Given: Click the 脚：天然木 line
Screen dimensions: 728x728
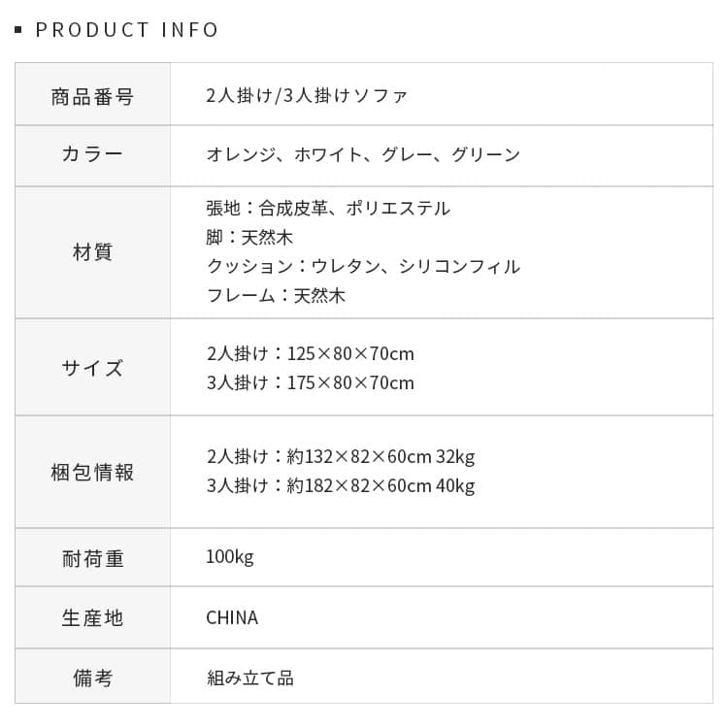Looking at the screenshot, I should 249,238.
